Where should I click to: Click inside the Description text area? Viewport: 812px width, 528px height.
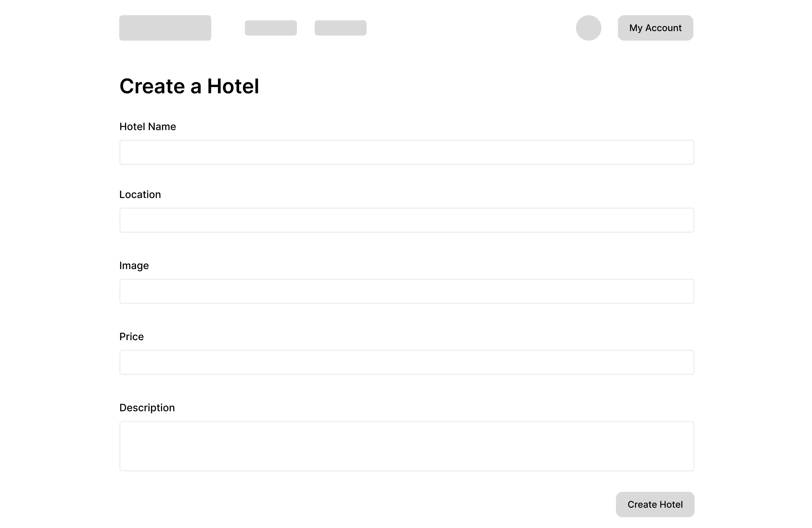pyautogui.click(x=407, y=446)
